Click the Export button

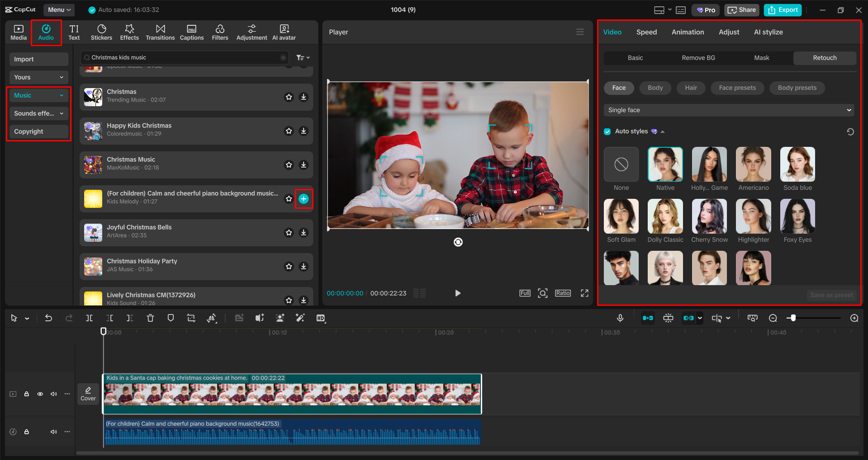782,9
